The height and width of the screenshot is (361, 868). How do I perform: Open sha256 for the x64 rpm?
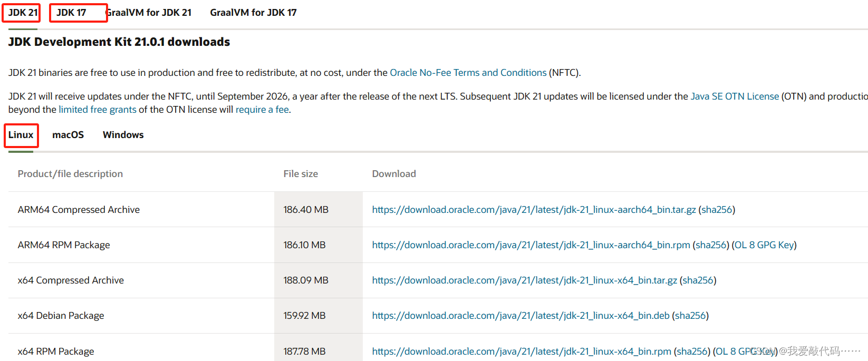(x=692, y=352)
